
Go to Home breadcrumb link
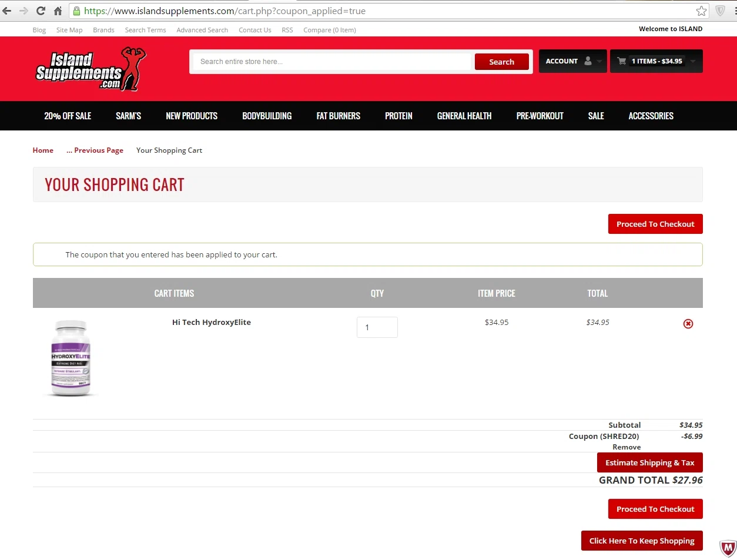click(x=43, y=150)
